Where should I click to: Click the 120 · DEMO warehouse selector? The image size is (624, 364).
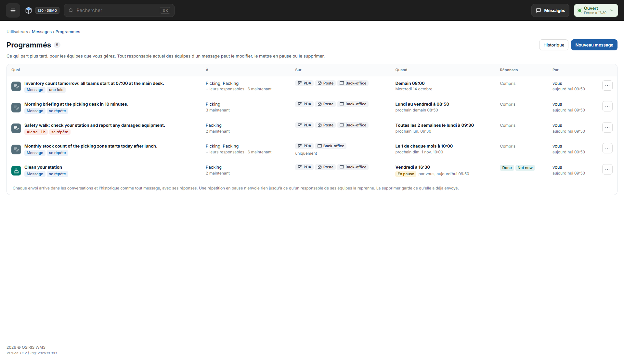point(47,10)
